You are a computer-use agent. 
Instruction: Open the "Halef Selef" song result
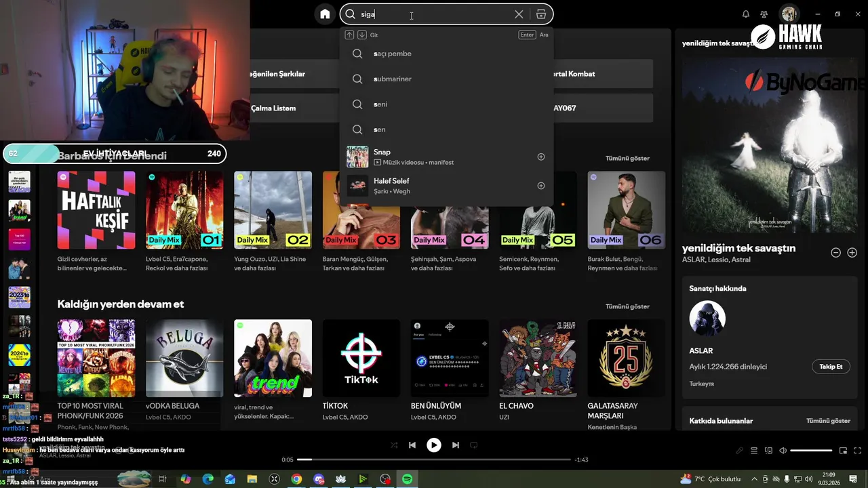point(447,186)
